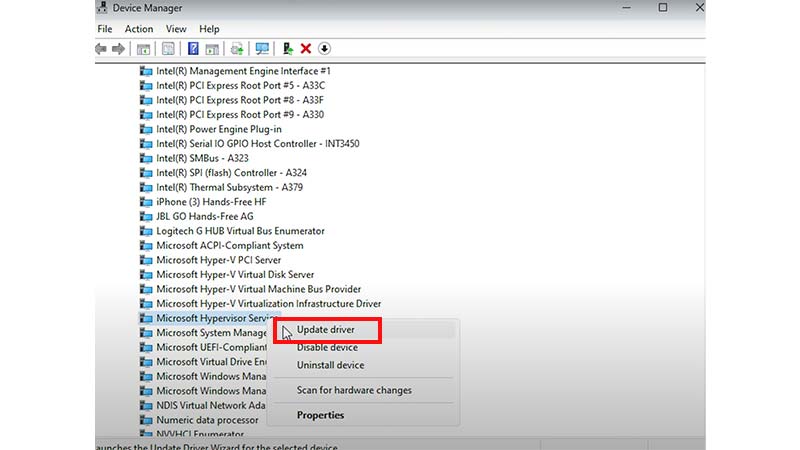Screen dimensions: 800x450
Task: Select Microsoft Hyper-V PCI Server
Action: point(218,260)
